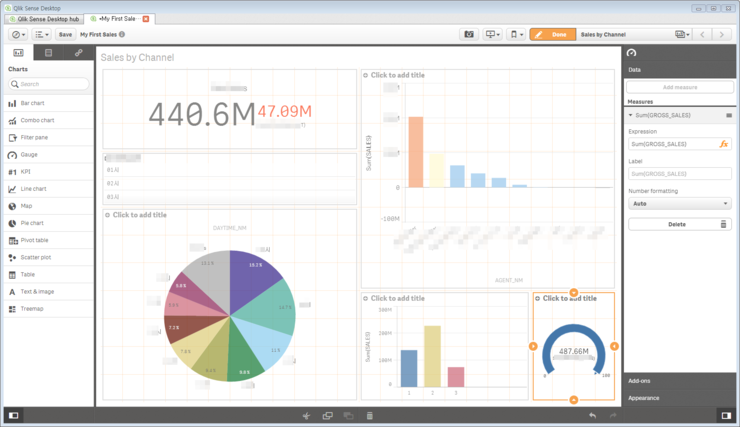
Task: Add title to the top bar chart
Action: (397, 75)
